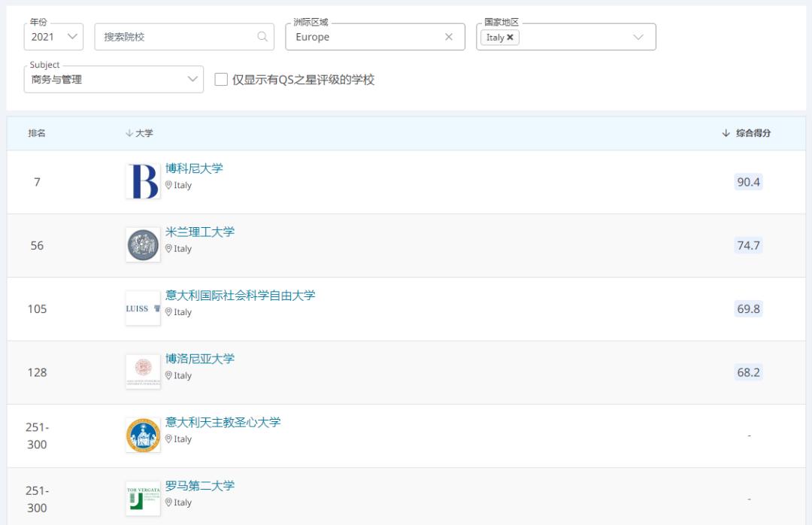Select the 68.2 score of 博洛尼亚大学

click(748, 372)
